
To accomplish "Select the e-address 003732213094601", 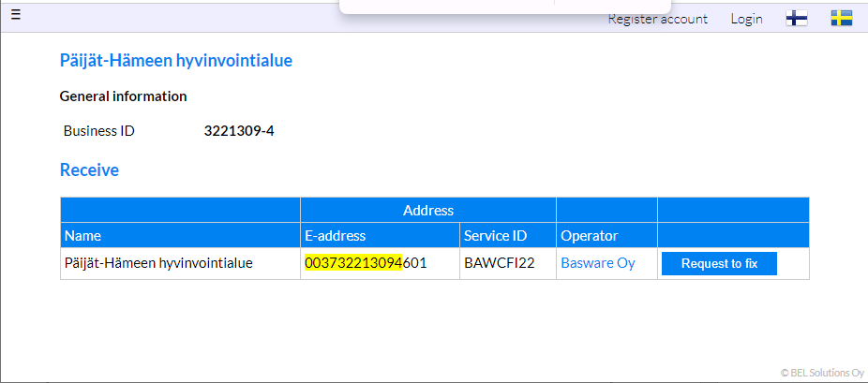I will (366, 263).
